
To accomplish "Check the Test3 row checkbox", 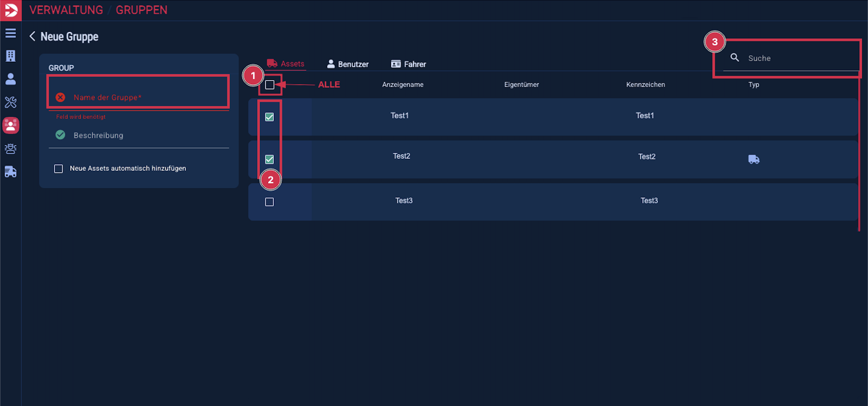I will pyautogui.click(x=269, y=202).
